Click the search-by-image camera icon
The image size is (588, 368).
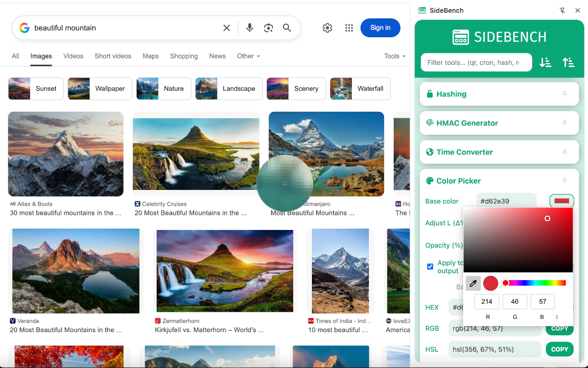(268, 28)
